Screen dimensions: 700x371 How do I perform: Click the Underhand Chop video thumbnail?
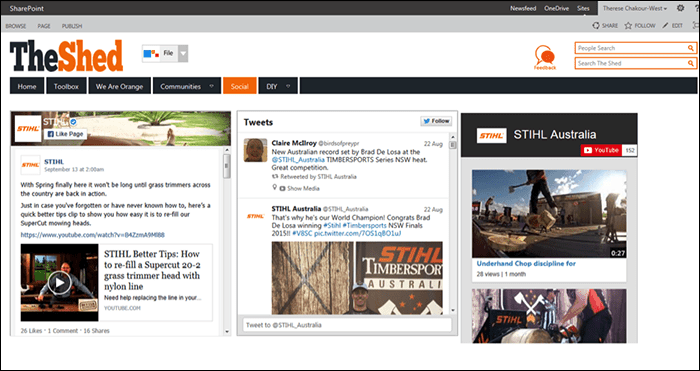pos(549,214)
